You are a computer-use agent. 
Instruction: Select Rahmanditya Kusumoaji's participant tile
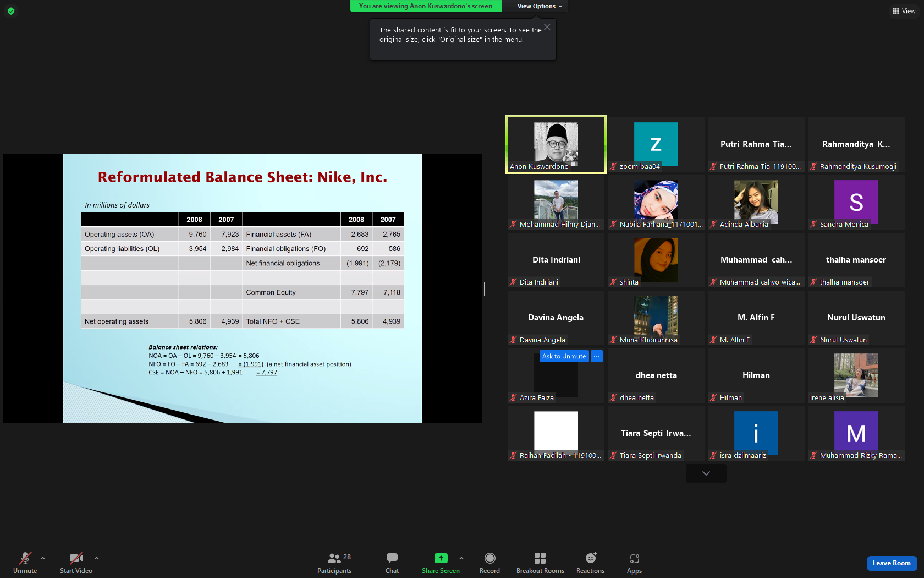click(856, 144)
